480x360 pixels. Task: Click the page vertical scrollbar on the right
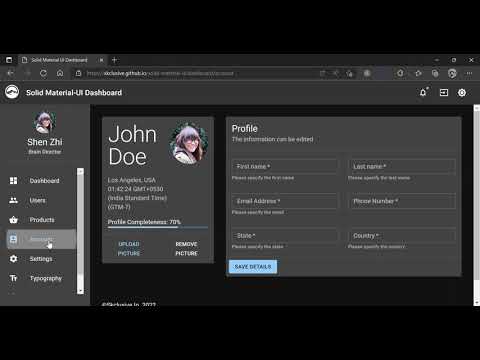tap(477, 205)
